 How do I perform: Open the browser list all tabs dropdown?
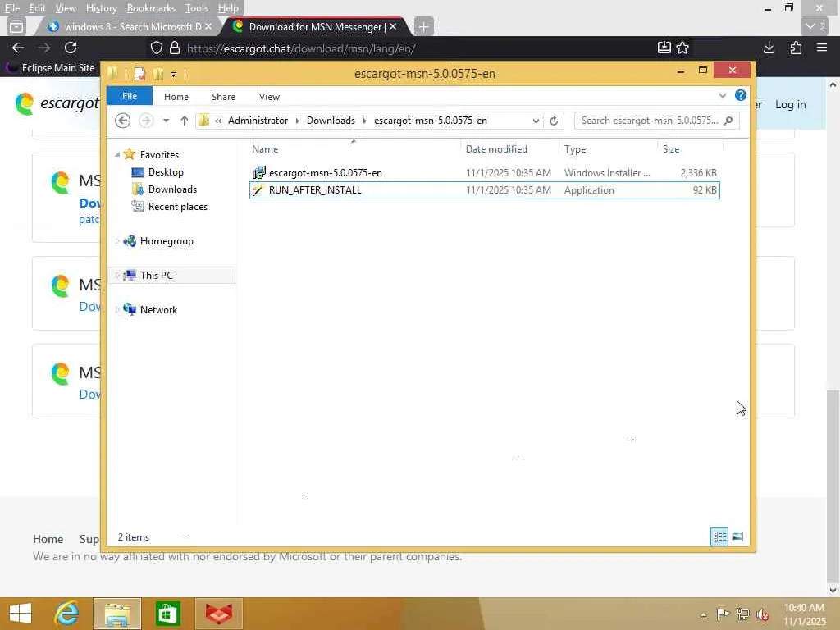point(815,26)
